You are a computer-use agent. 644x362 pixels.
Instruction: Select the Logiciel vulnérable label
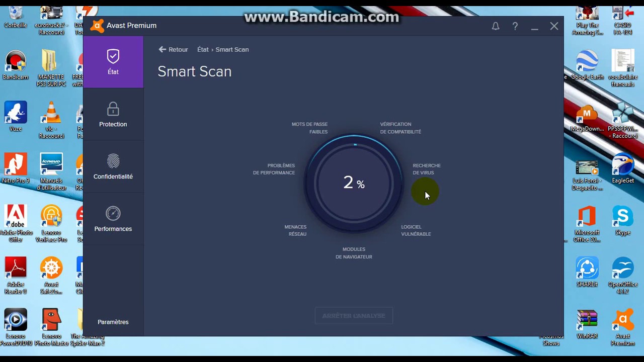tap(416, 230)
